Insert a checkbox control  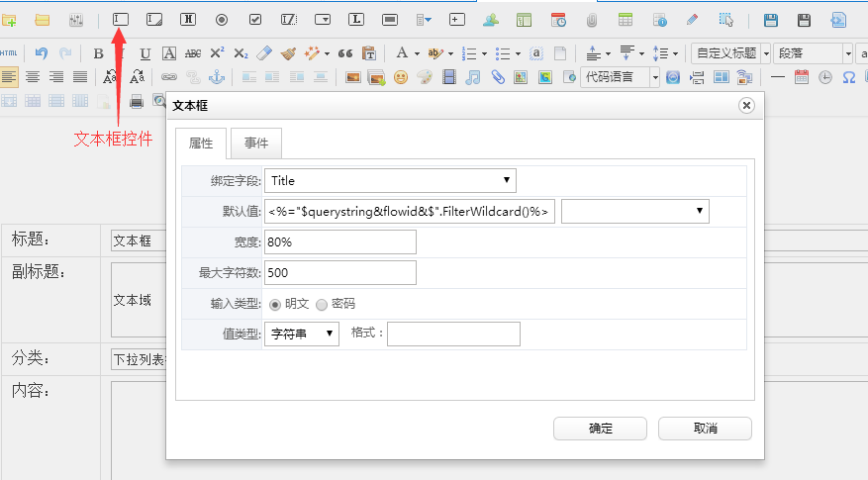[x=255, y=20]
